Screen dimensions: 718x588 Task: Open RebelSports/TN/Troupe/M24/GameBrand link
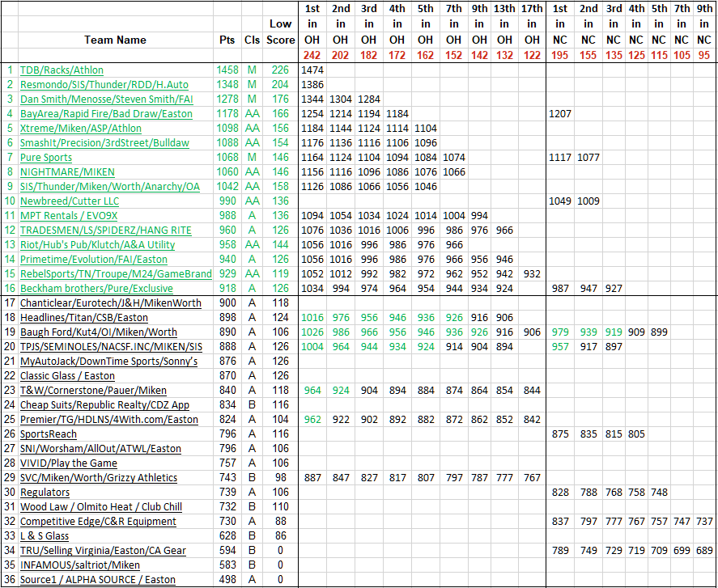click(116, 273)
